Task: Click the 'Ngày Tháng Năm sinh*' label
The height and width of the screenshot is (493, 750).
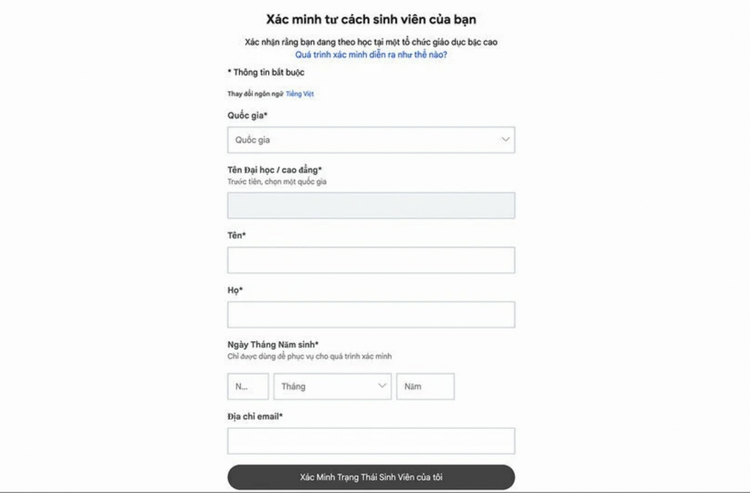Action: click(x=273, y=345)
